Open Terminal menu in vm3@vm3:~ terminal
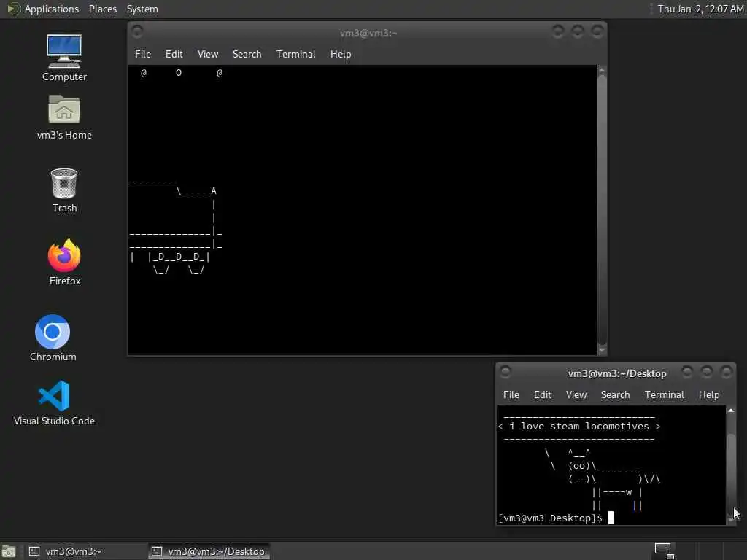The width and height of the screenshot is (747, 560). pyautogui.click(x=296, y=54)
